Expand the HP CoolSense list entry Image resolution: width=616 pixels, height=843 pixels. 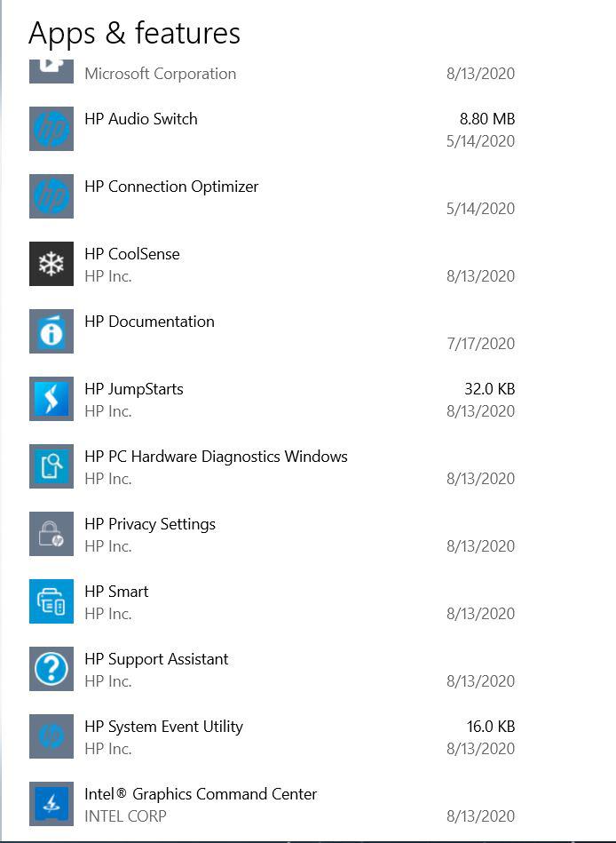click(266, 264)
